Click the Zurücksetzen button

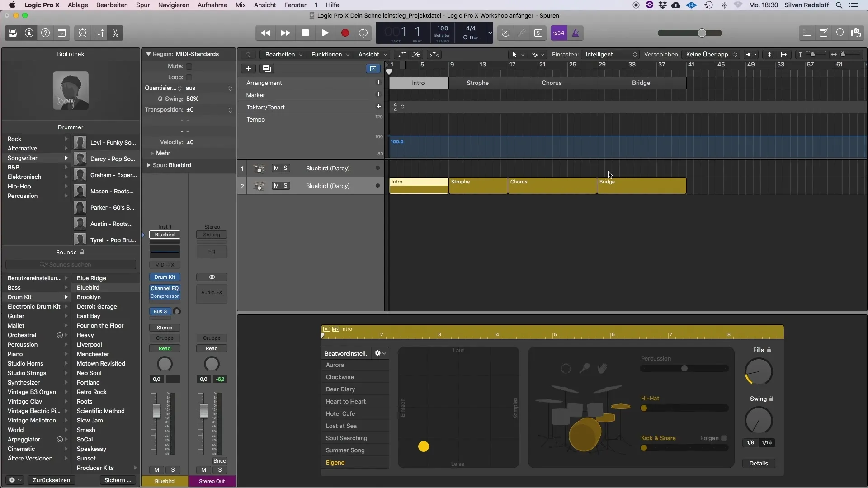[x=51, y=480]
